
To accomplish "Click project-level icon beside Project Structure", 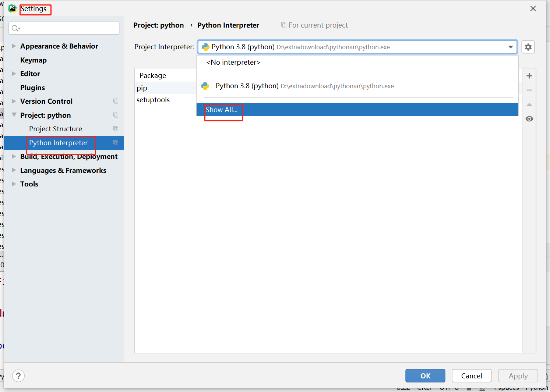I will point(116,129).
